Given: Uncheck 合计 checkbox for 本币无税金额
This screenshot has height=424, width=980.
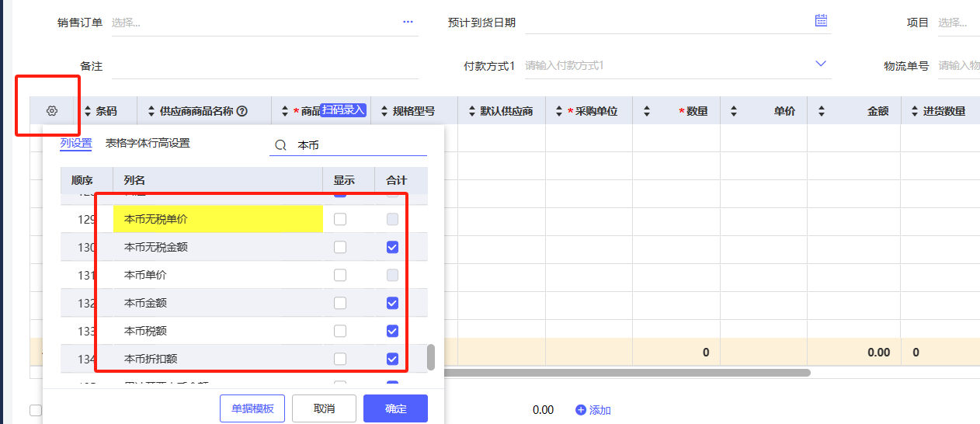Looking at the screenshot, I should click(x=392, y=248).
